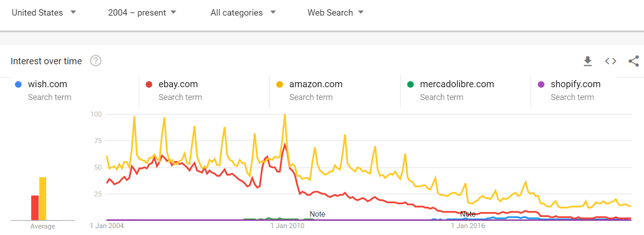This screenshot has width=644, height=235.
Task: Click the yellow amazon.com color dot
Action: [x=279, y=84]
